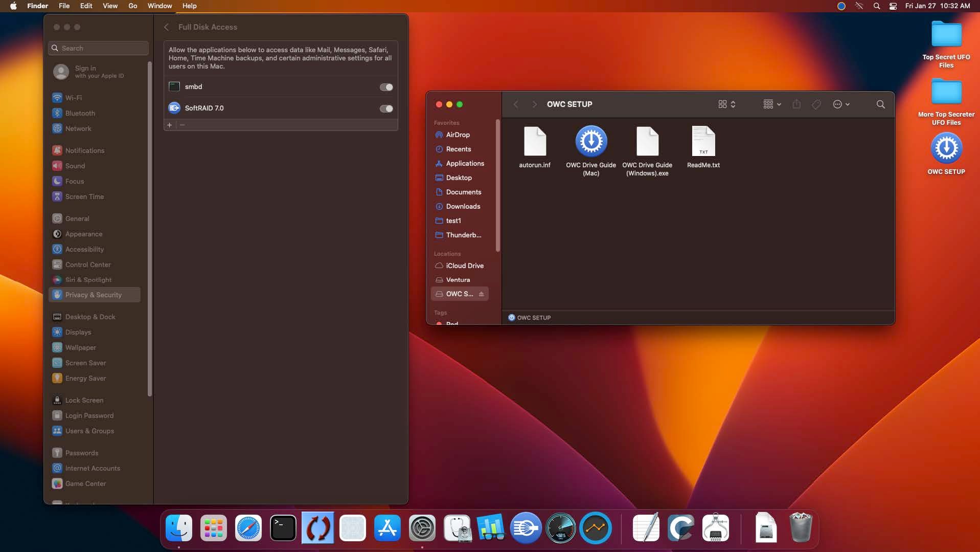This screenshot has width=980, height=552.
Task: Enable Full Disk Access for SoftRAID 7.0
Action: click(386, 109)
